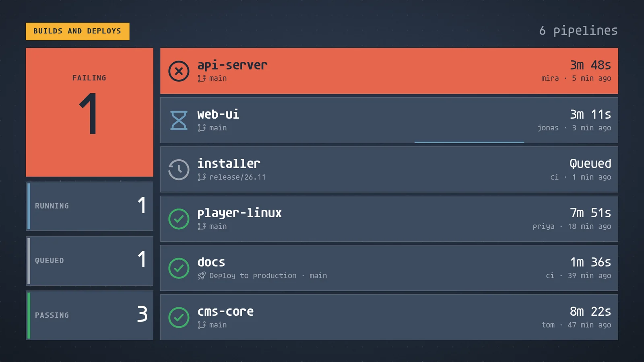Image resolution: width=644 pixels, height=362 pixels.
Task: Select the api-server pipeline name
Action: 232,65
